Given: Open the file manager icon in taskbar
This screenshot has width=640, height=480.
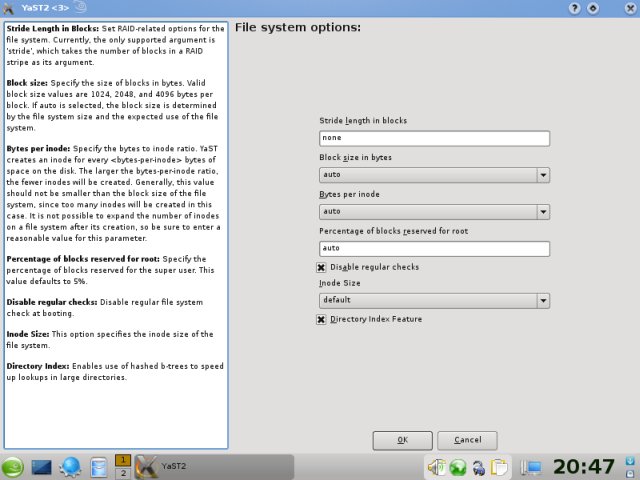Looking at the screenshot, I should [99, 467].
